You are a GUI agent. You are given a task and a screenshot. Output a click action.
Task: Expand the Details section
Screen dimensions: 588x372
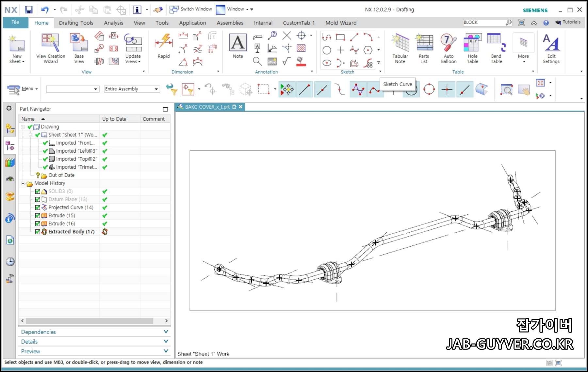pyautogui.click(x=94, y=342)
